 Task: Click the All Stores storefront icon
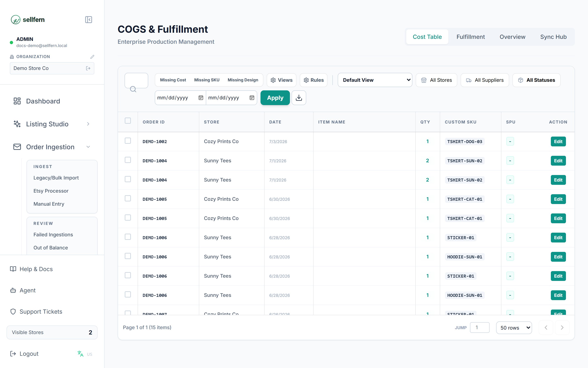[x=424, y=80]
